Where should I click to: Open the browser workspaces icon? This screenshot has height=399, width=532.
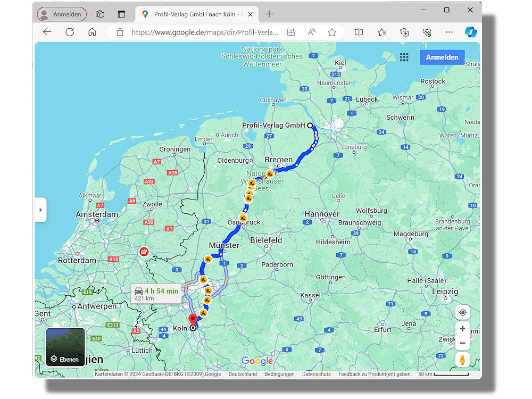(x=100, y=14)
